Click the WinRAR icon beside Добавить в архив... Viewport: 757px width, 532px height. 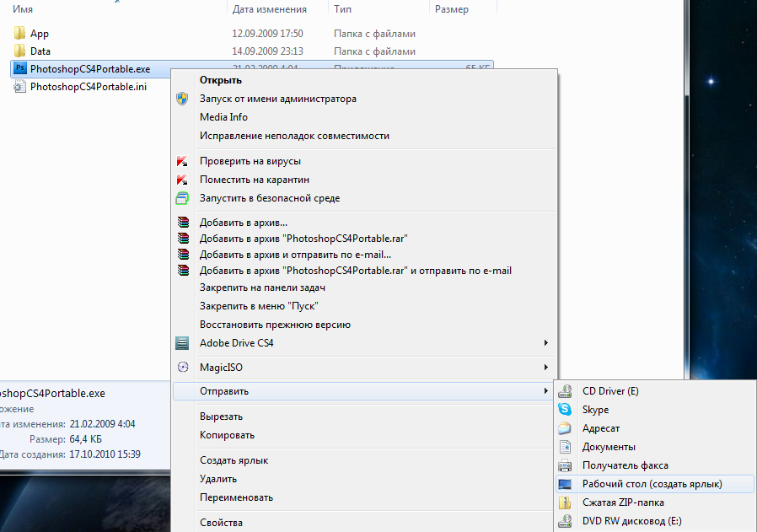(x=183, y=222)
